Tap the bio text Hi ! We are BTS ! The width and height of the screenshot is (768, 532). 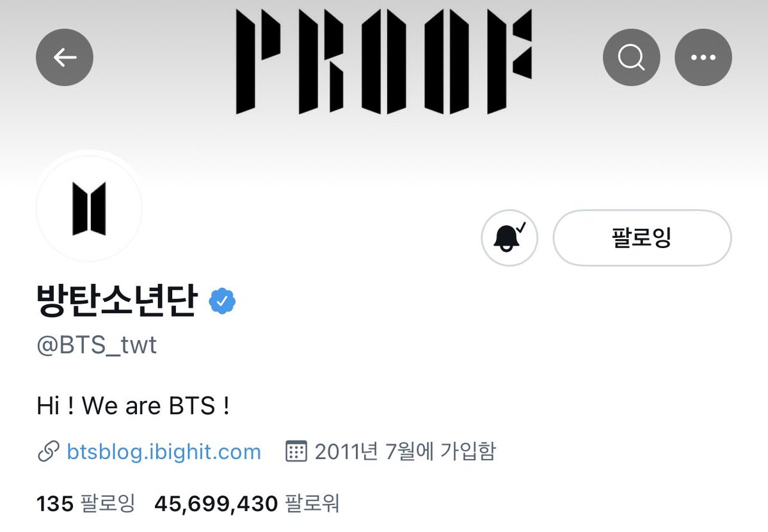[x=133, y=405]
